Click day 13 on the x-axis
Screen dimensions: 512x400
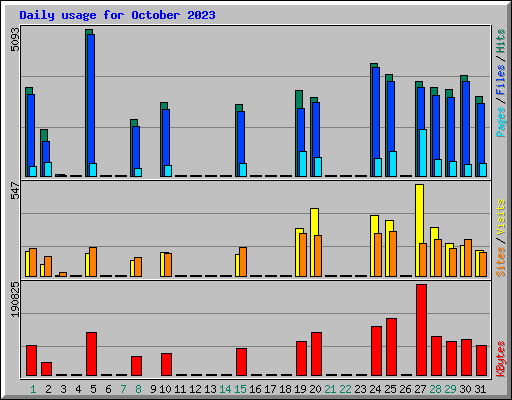point(210,389)
